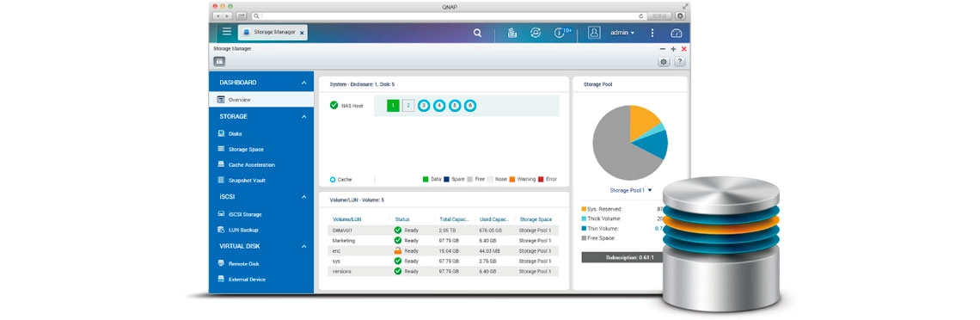Collapse the STORAGE section
Viewport: 980px width, 320px height.
303,117
